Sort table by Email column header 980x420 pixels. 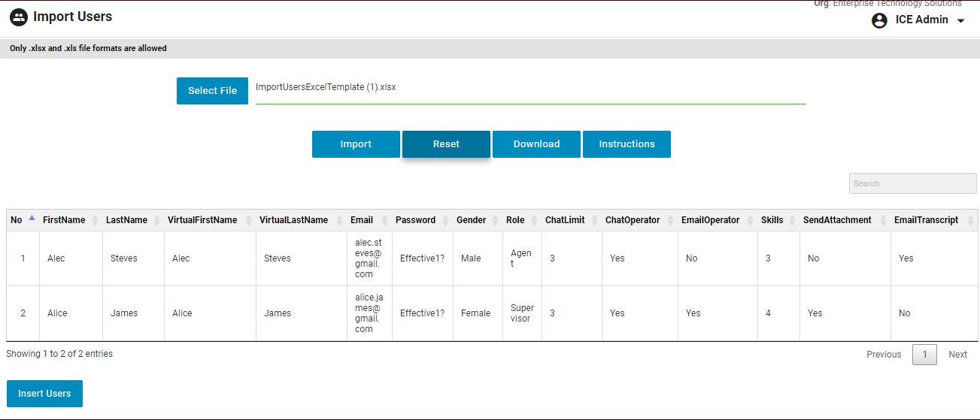362,220
